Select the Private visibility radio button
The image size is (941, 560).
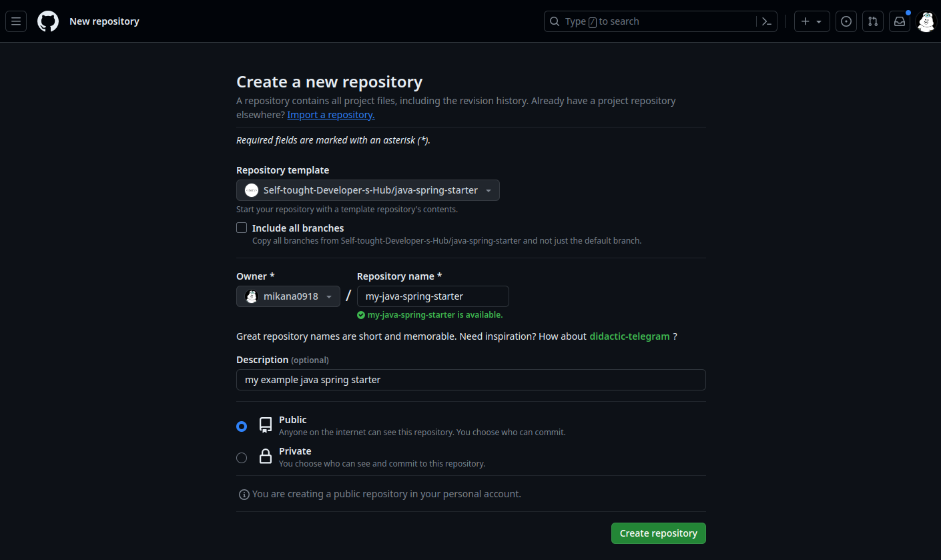coord(242,458)
